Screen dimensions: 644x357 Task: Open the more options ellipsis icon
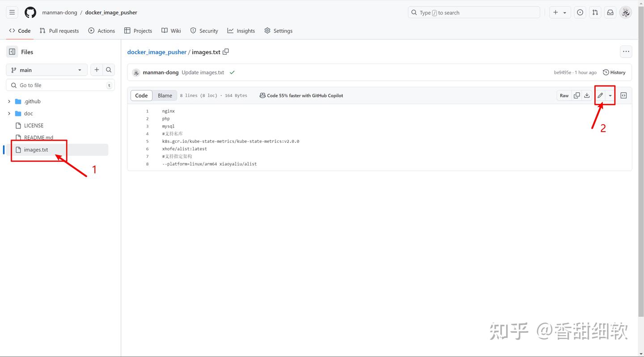click(x=626, y=51)
